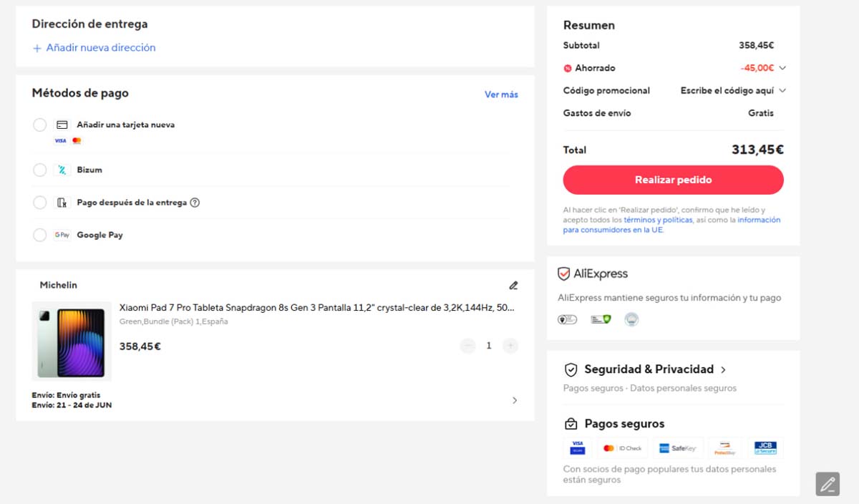Click the credit card icon for new card
859x504 pixels.
pyautogui.click(x=62, y=125)
